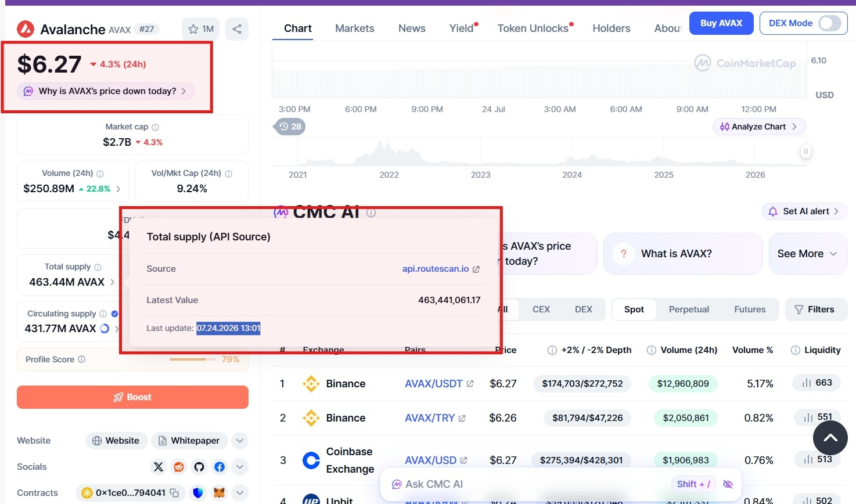Open Circulating supply info icon
Screen dimensions: 856x504
[x=103, y=314]
